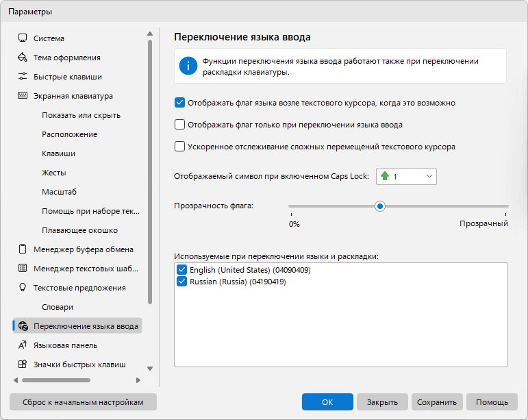This screenshot has width=528, height=420.
Task: Click the blue info icon in the notice box
Action: 188,66
